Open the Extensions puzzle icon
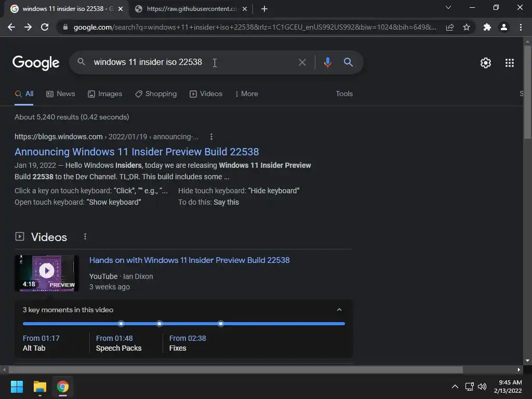The image size is (532, 399). coord(487,27)
